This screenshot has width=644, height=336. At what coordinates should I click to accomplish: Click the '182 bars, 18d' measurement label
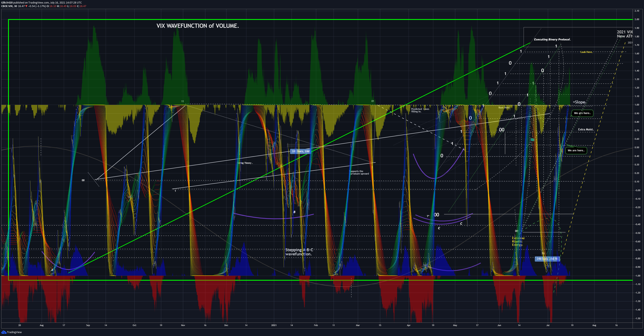pyautogui.click(x=300, y=151)
